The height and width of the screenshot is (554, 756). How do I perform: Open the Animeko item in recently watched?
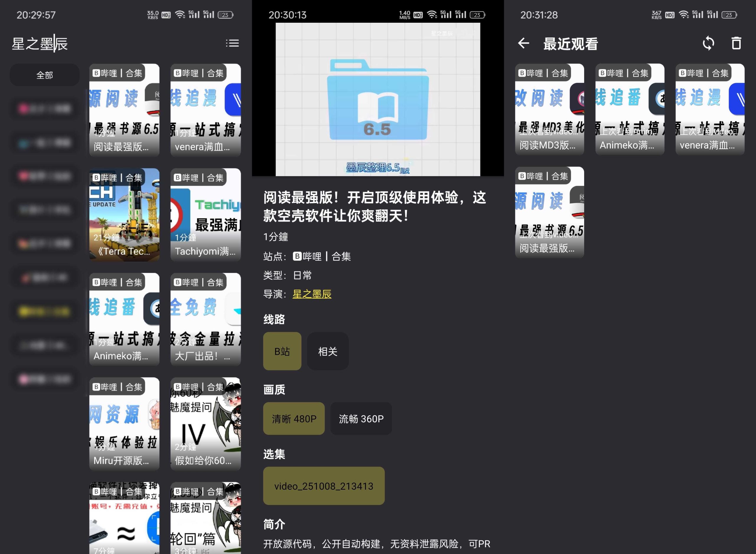[x=630, y=109]
